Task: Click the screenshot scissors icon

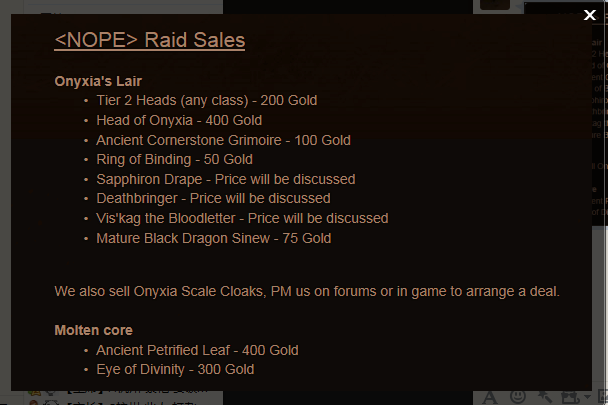Action: (568, 398)
